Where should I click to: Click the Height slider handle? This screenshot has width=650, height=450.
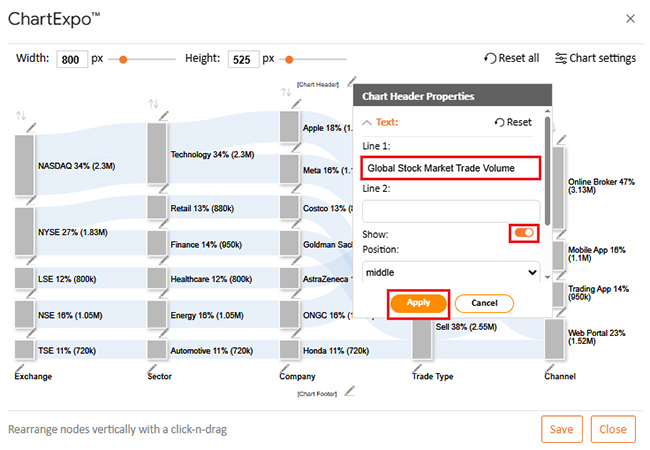pos(288,59)
